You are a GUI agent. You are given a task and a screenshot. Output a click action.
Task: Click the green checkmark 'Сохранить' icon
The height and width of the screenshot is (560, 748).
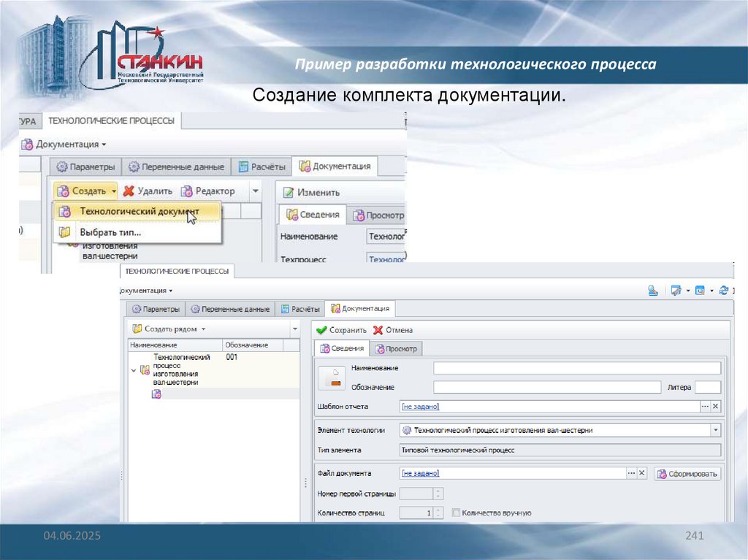click(x=321, y=330)
